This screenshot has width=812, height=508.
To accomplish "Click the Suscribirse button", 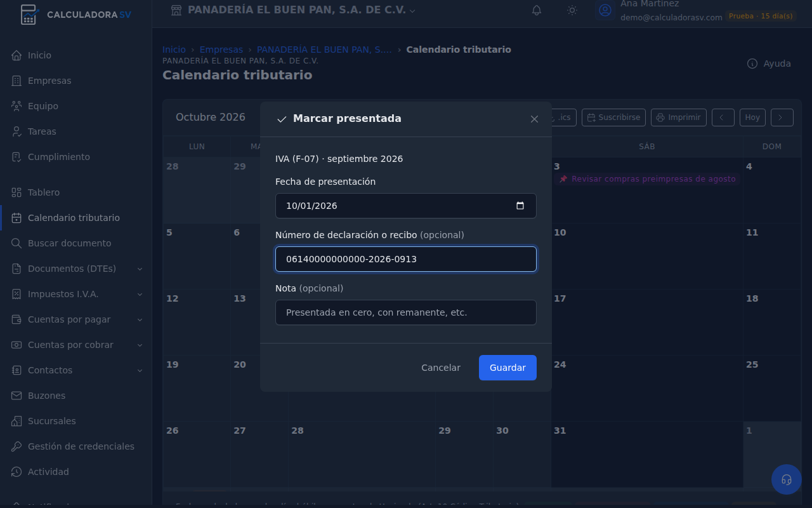I will pyautogui.click(x=613, y=117).
